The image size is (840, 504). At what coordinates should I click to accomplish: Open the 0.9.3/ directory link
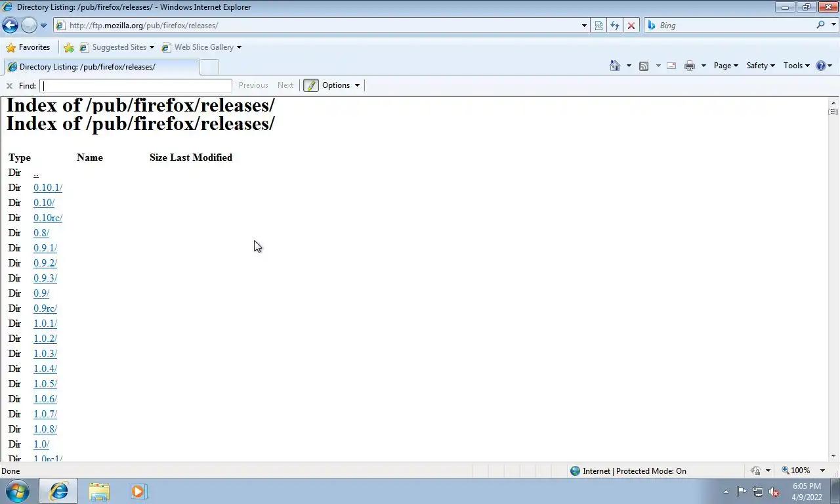point(45,278)
